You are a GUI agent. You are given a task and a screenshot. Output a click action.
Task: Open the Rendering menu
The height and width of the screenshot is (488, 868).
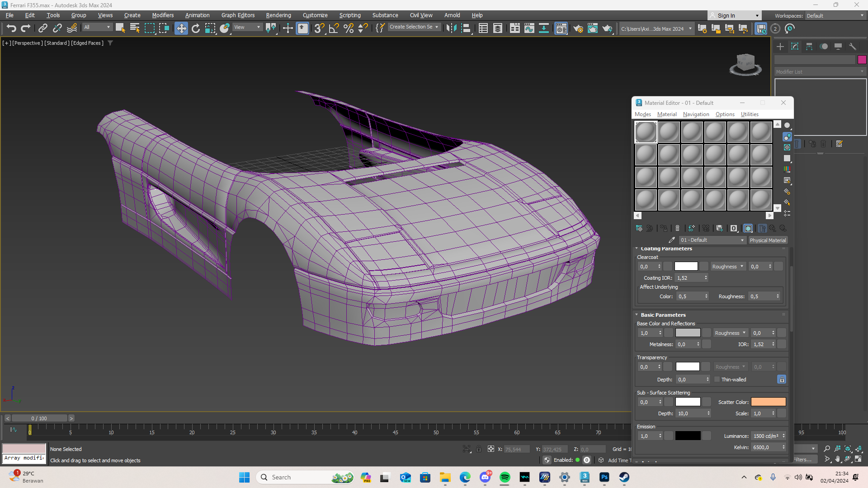point(278,15)
